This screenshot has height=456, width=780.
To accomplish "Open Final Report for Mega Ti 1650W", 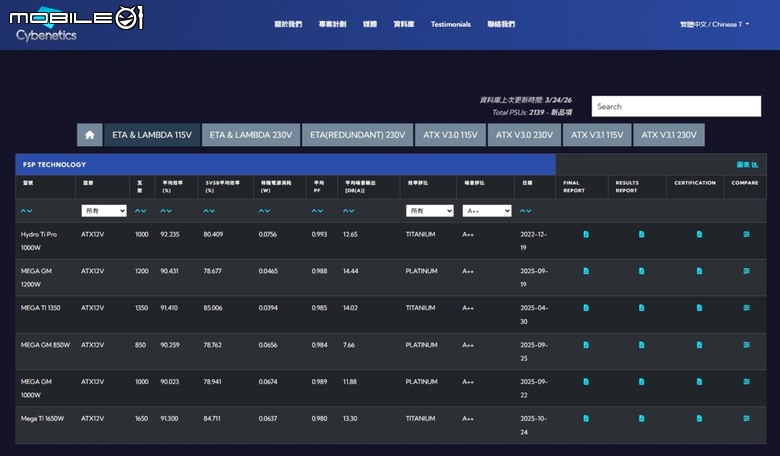I will tap(586, 418).
